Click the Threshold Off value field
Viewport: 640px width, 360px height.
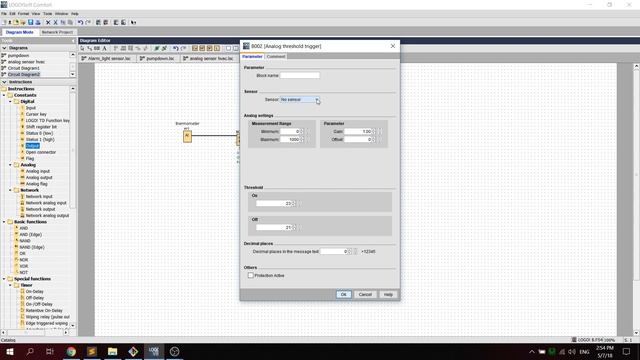coord(274,227)
